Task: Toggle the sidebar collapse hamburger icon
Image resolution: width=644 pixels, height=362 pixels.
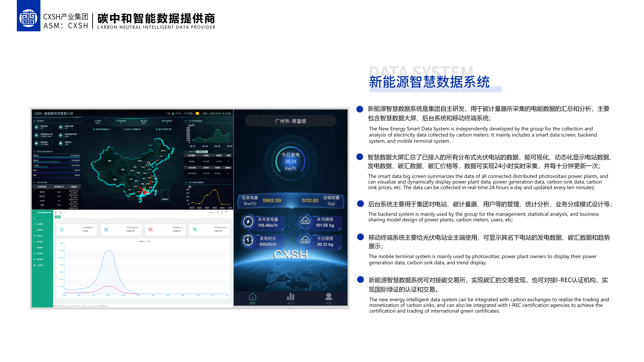Action: click(56, 212)
